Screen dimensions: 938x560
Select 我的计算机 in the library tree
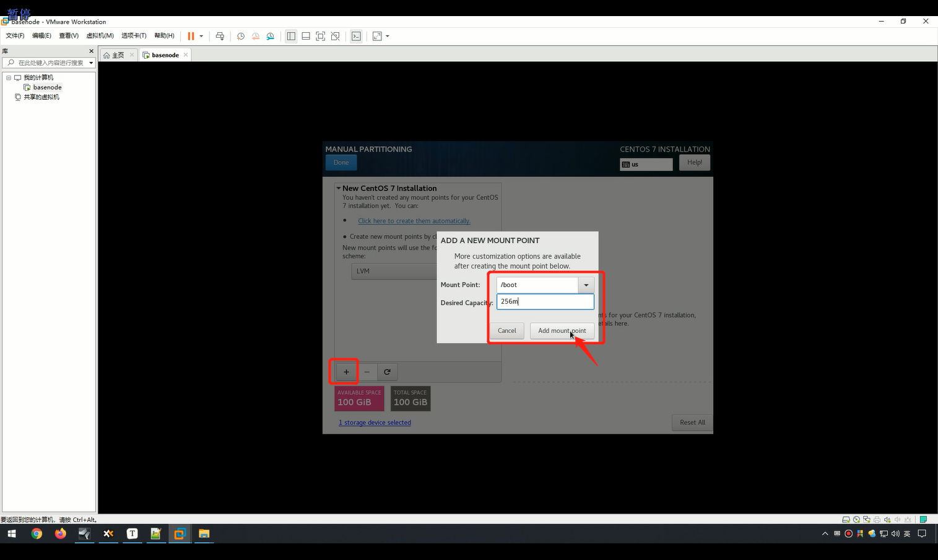click(x=38, y=78)
